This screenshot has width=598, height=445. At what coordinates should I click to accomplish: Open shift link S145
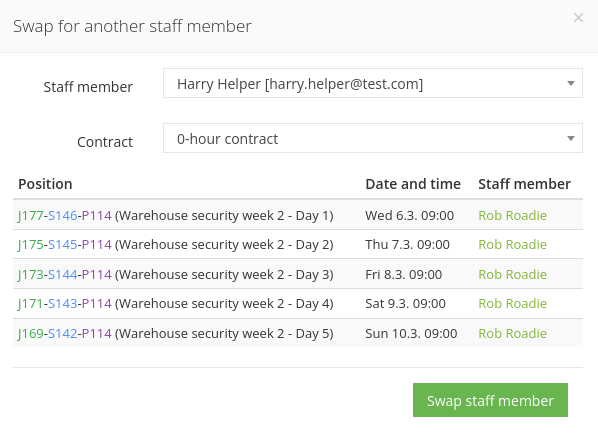[x=63, y=244]
